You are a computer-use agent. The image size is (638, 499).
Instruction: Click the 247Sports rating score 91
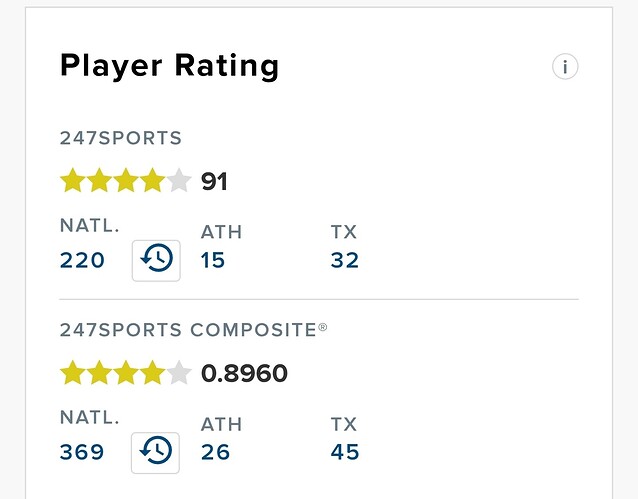[x=214, y=182]
